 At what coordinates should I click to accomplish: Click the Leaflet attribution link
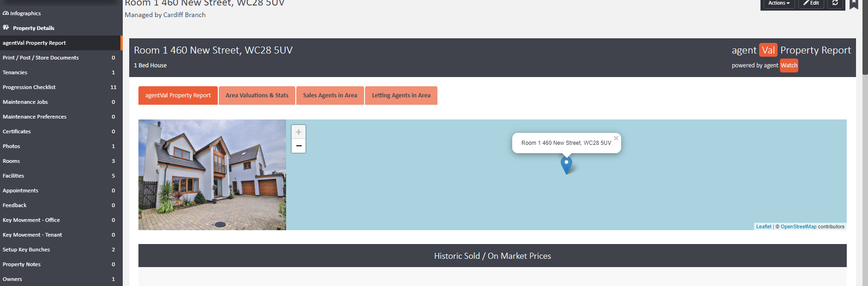pyautogui.click(x=763, y=226)
